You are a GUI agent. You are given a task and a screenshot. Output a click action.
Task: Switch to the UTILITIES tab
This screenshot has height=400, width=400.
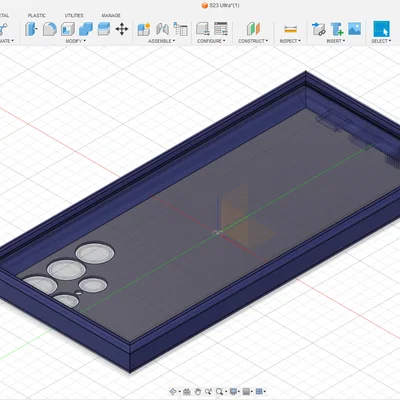coord(74,15)
